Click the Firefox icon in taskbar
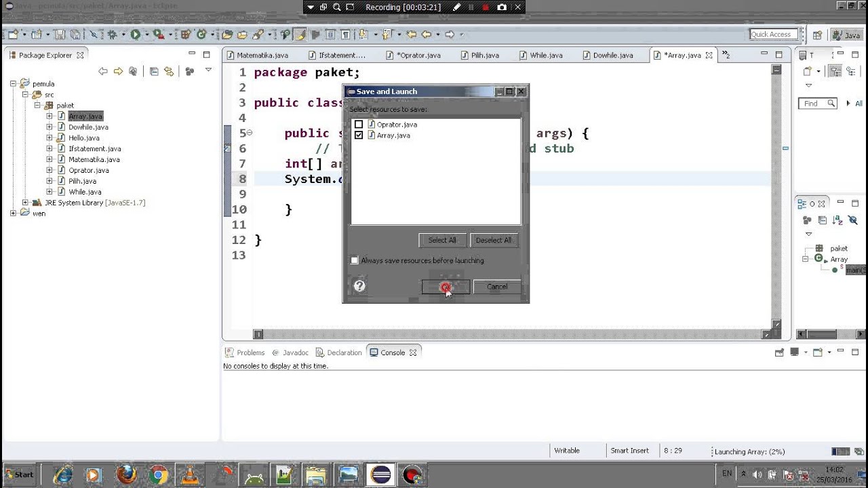This screenshot has height=488, width=868. point(126,474)
